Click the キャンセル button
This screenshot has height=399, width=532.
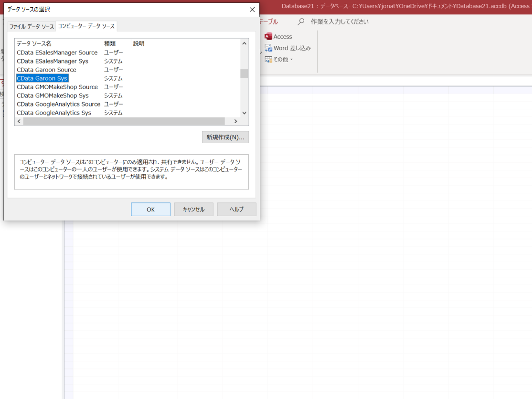pos(193,209)
